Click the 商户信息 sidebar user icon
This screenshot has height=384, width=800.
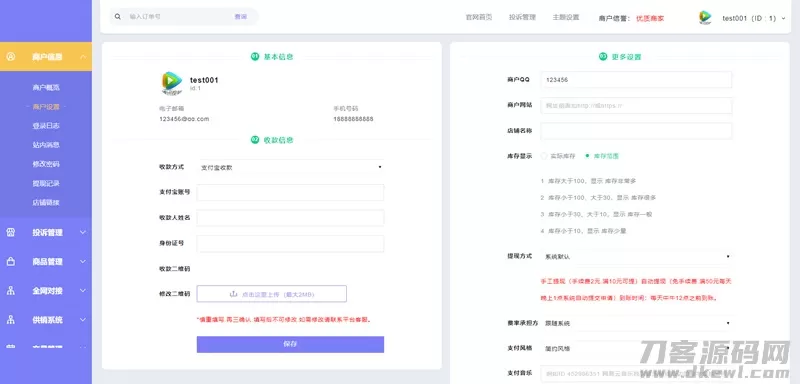click(x=10, y=57)
